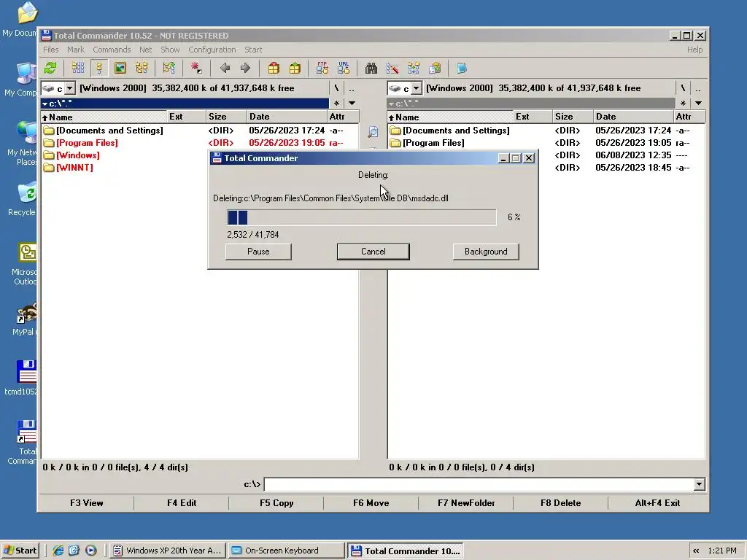Open the Help menu
This screenshot has height=560, width=747.
pos(694,50)
